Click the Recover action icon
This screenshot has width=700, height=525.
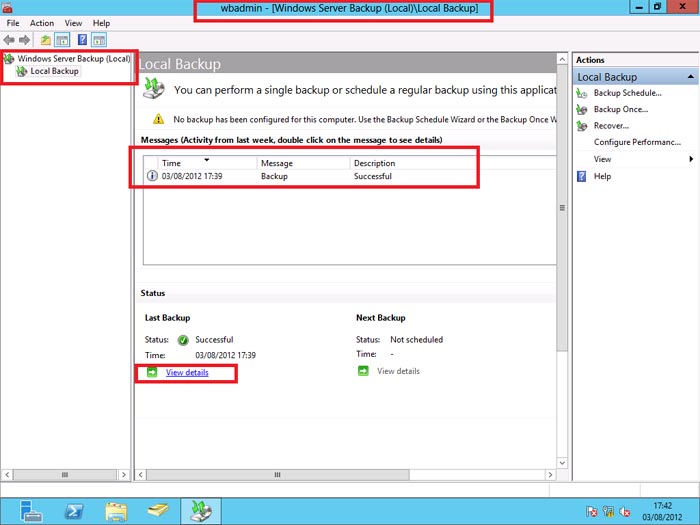(581, 126)
